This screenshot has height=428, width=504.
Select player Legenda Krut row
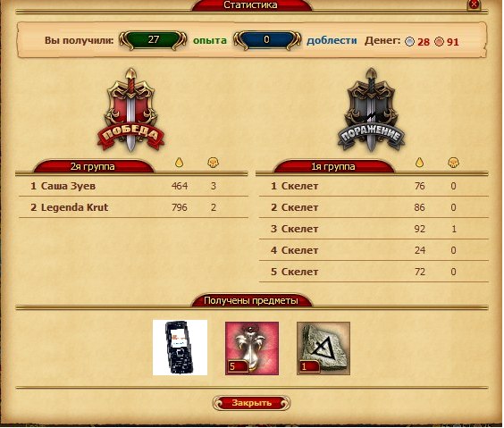pos(133,207)
